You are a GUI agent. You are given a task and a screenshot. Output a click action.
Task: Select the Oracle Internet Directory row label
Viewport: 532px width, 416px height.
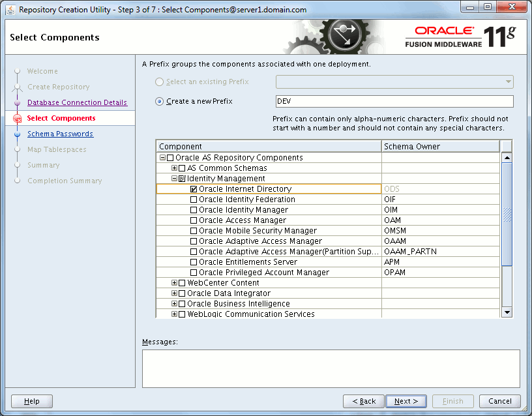(x=245, y=189)
